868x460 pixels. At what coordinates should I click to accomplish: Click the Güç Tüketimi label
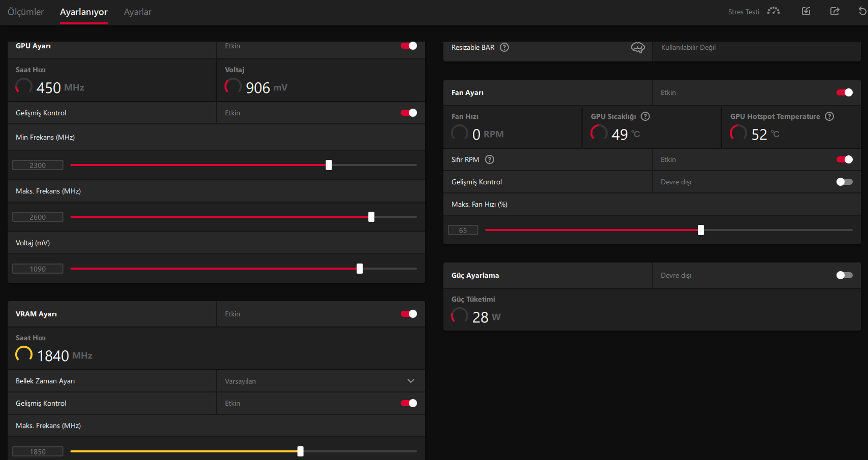(473, 299)
